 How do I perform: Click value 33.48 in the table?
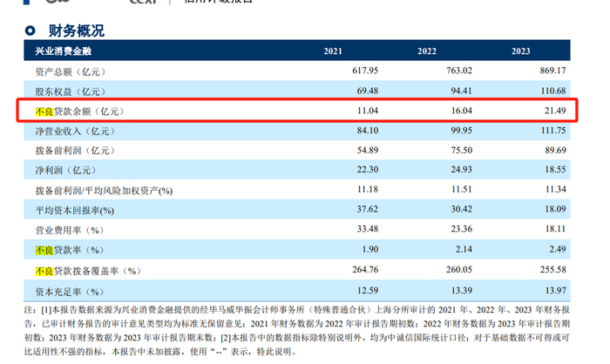click(368, 229)
